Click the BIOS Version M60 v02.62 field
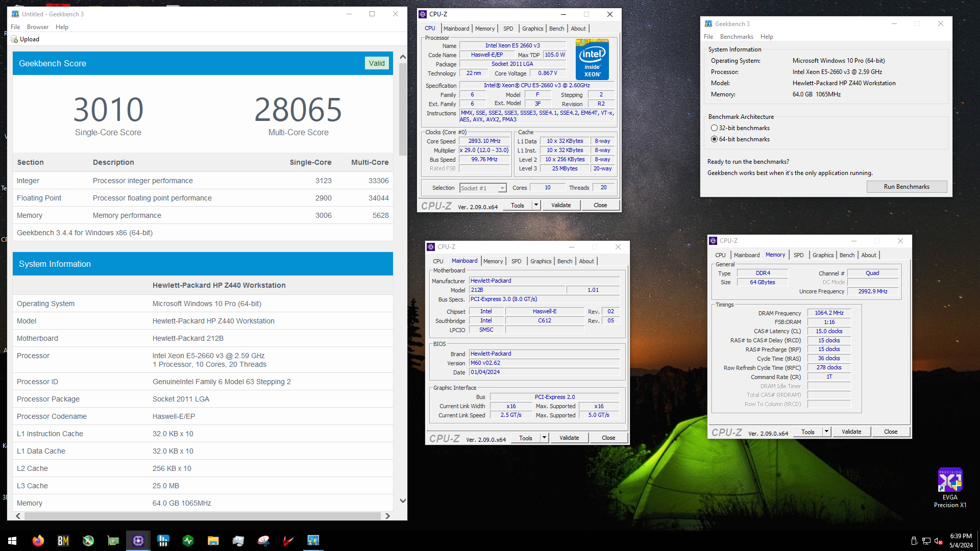This screenshot has height=551, width=980. click(x=544, y=363)
